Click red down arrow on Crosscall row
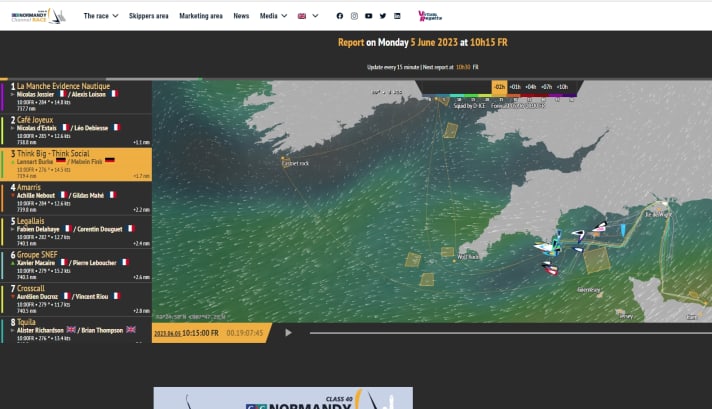 13,296
